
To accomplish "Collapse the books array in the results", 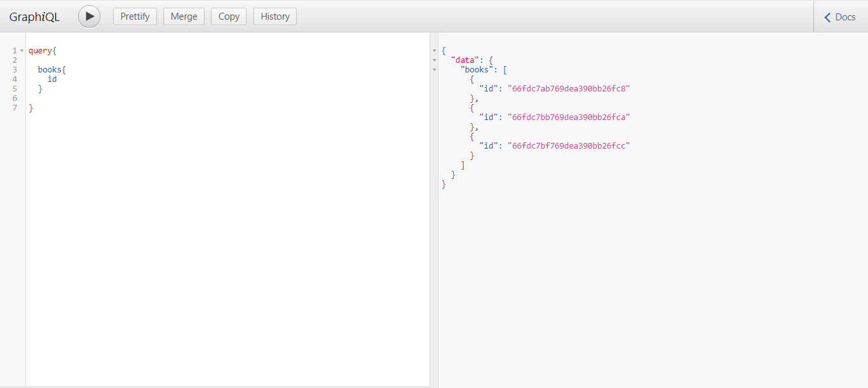I will coord(434,70).
